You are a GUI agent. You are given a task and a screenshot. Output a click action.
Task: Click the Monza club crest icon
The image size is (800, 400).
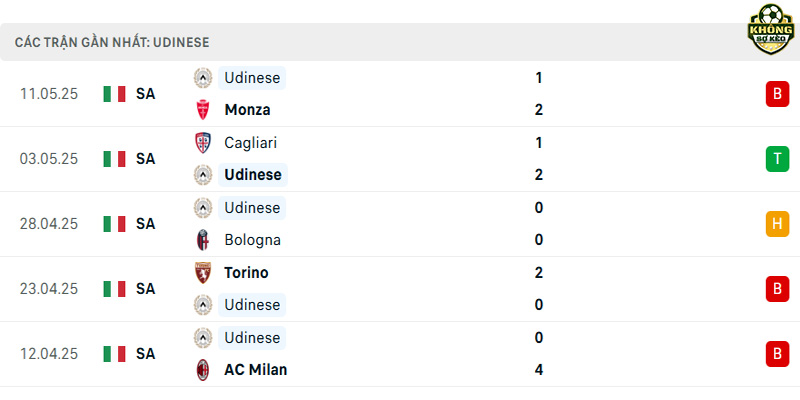(x=203, y=110)
